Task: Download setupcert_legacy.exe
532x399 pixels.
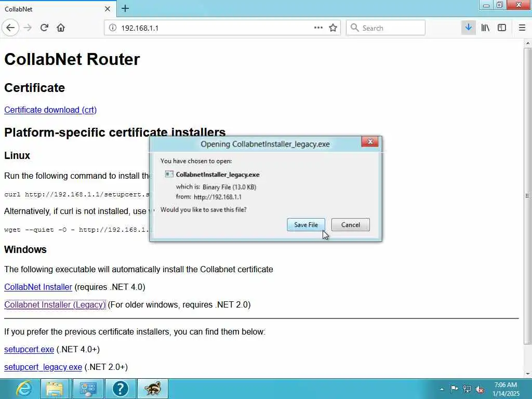Action: 43,367
